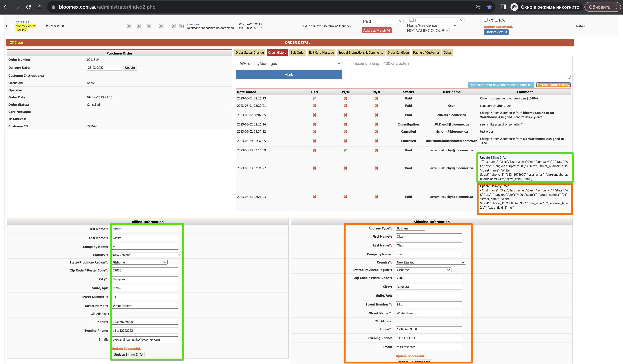The width and height of the screenshot is (623, 364).
Task: Open the billing Country dropdown
Action: click(x=147, y=255)
